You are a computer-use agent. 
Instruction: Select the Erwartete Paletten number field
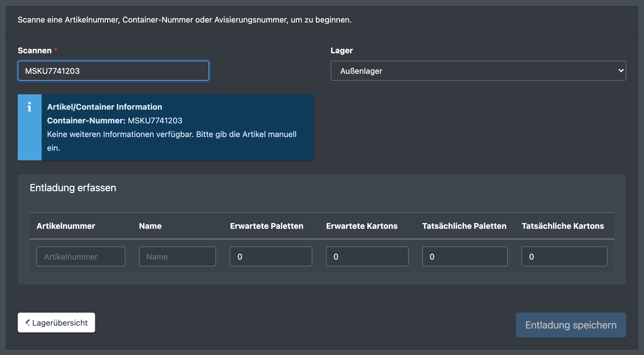(x=271, y=256)
